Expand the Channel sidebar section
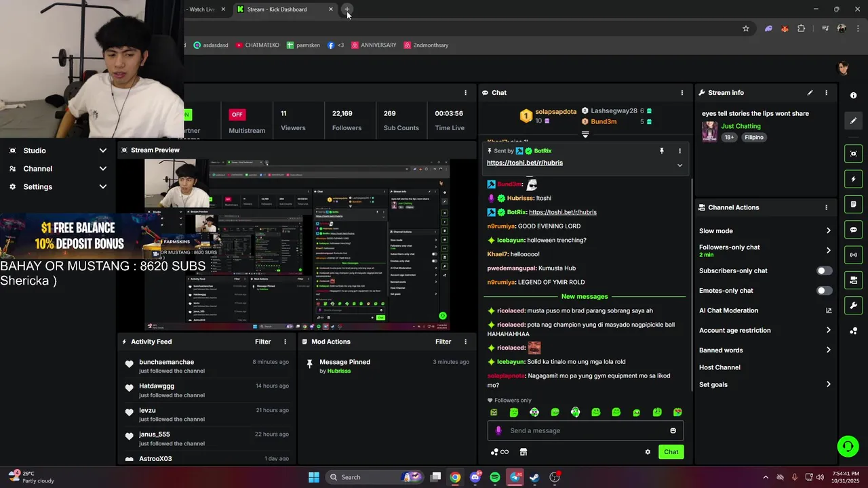Image resolution: width=868 pixels, height=488 pixels. click(58, 169)
